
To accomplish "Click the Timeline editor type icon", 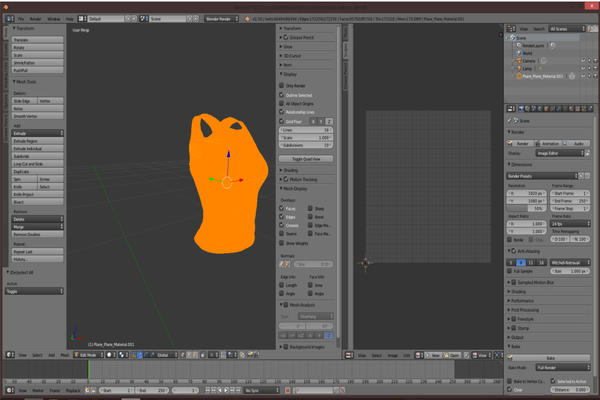I will click(10, 390).
